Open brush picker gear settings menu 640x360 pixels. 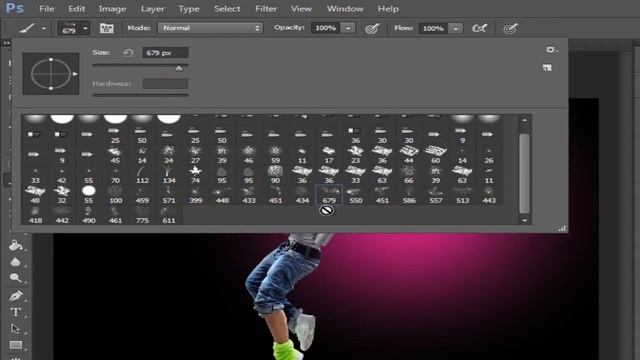point(551,50)
